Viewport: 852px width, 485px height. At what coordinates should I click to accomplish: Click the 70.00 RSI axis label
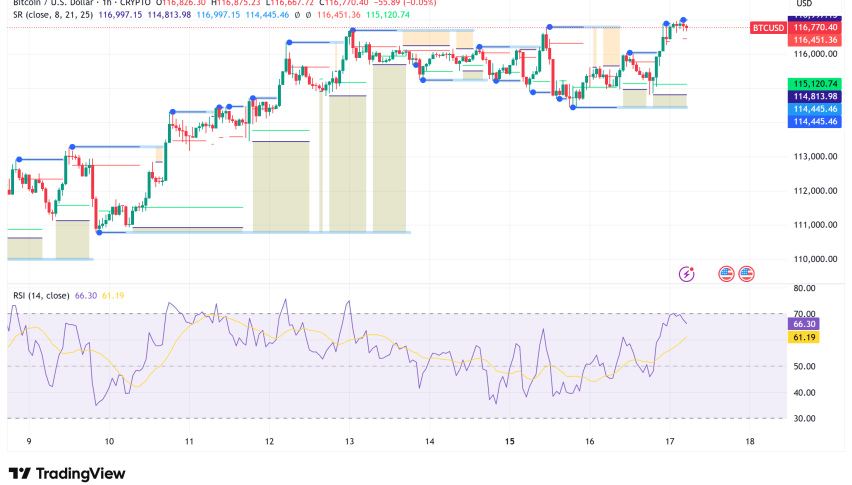tap(805, 314)
